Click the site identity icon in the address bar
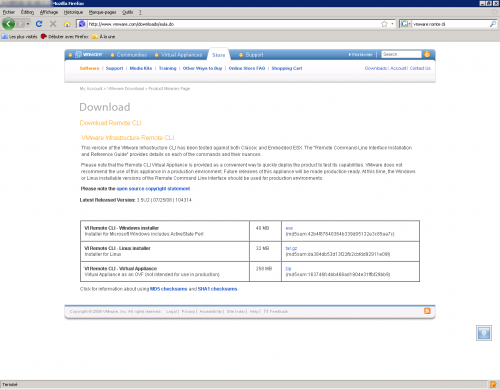The image size is (500, 390). coord(82,24)
